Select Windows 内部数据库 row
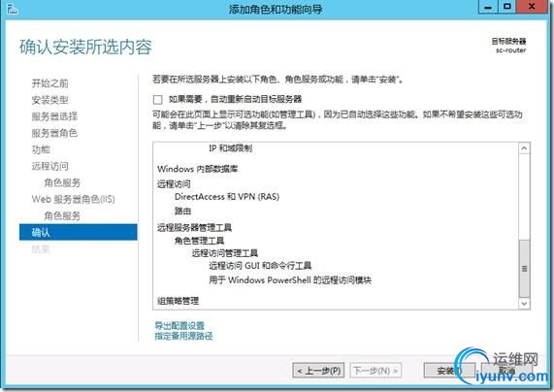The width and height of the screenshot is (554, 392). (198, 169)
